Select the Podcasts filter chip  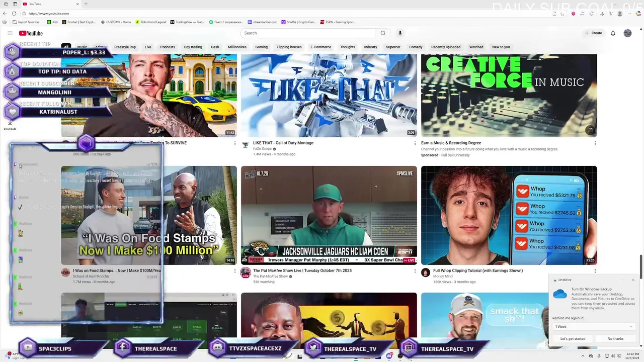click(x=168, y=47)
